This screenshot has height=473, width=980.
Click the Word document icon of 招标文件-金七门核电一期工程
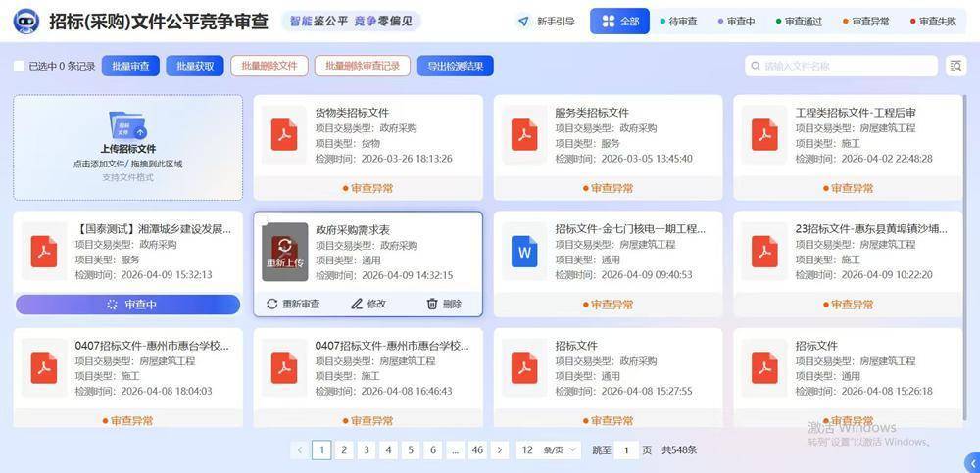tap(525, 252)
